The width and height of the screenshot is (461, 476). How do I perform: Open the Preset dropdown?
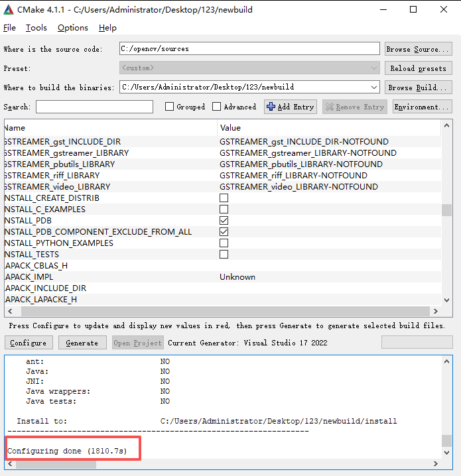click(x=249, y=68)
